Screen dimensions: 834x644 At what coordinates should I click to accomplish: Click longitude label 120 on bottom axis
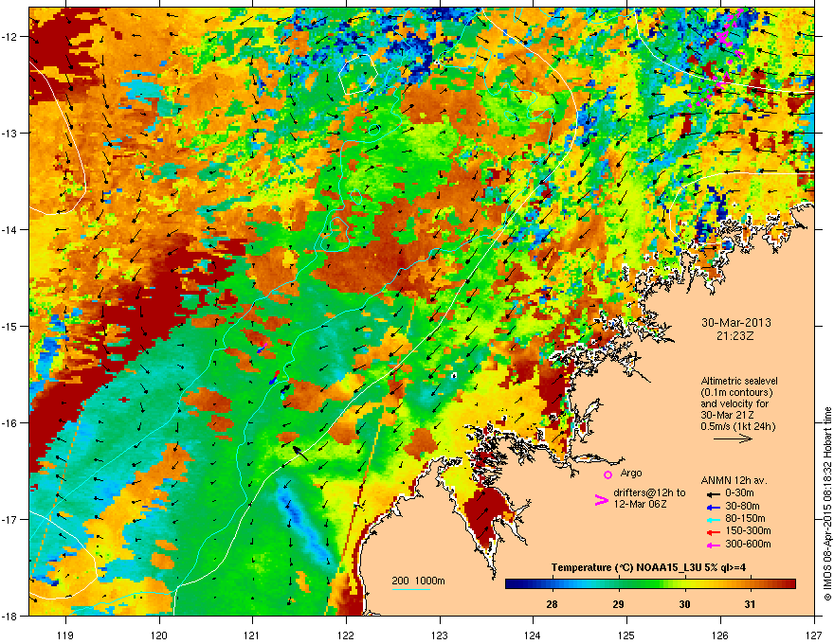coord(159,635)
